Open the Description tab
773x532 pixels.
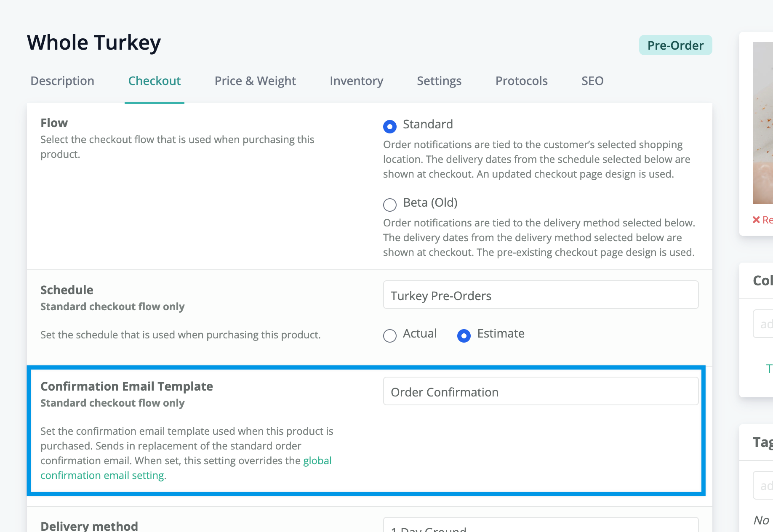click(x=62, y=81)
